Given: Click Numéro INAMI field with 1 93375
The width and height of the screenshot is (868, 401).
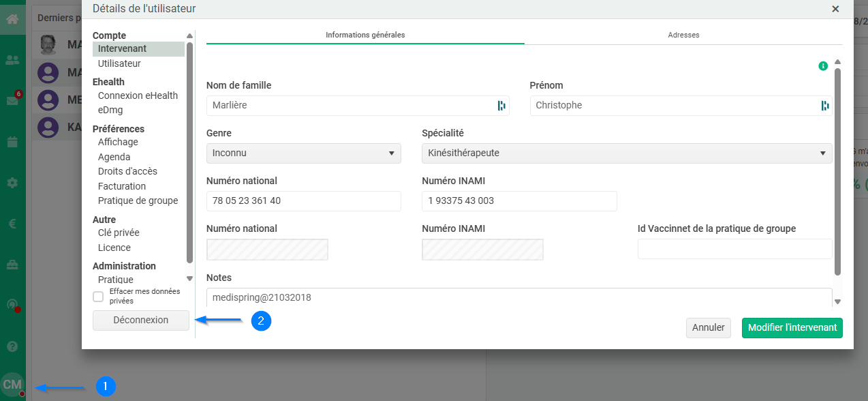Looking at the screenshot, I should [x=519, y=201].
